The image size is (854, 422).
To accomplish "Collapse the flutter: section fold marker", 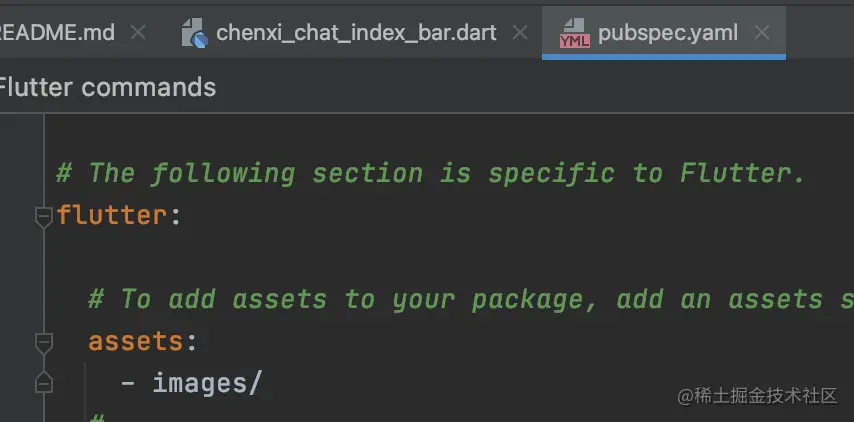I will click(43, 216).
